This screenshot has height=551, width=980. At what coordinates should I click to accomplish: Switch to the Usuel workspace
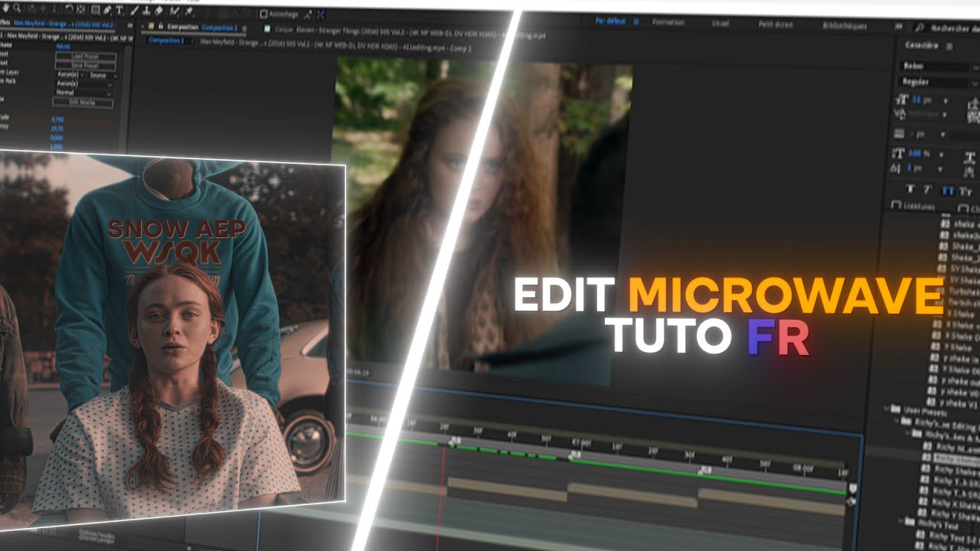(720, 23)
